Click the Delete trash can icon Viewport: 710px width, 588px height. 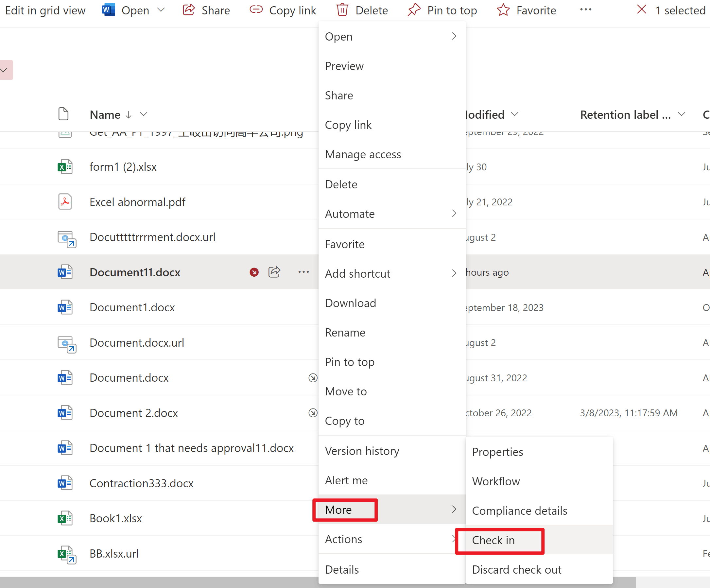(x=342, y=10)
